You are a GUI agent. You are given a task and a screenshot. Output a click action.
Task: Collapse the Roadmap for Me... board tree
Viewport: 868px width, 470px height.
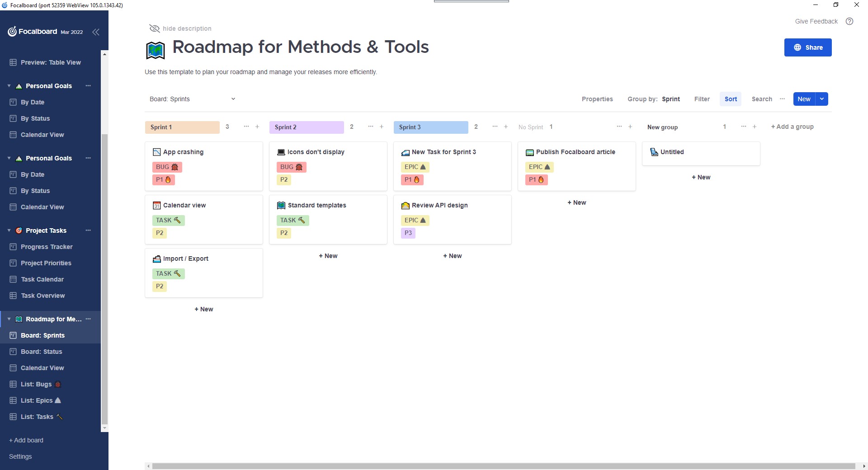point(8,319)
